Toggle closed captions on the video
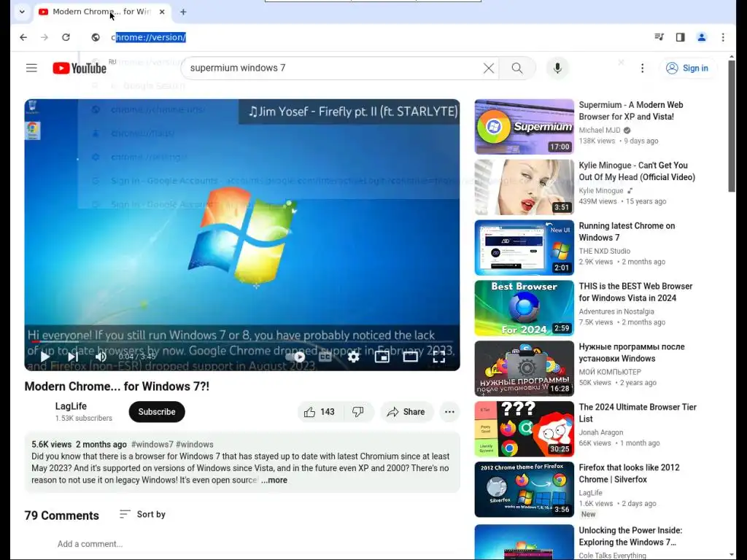This screenshot has height=560, width=747. point(325,357)
